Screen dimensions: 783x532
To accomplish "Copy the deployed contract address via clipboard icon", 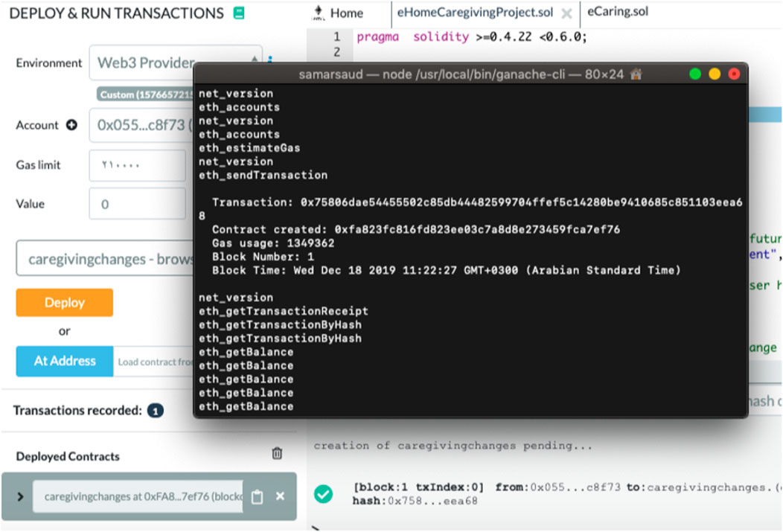I will (257, 496).
